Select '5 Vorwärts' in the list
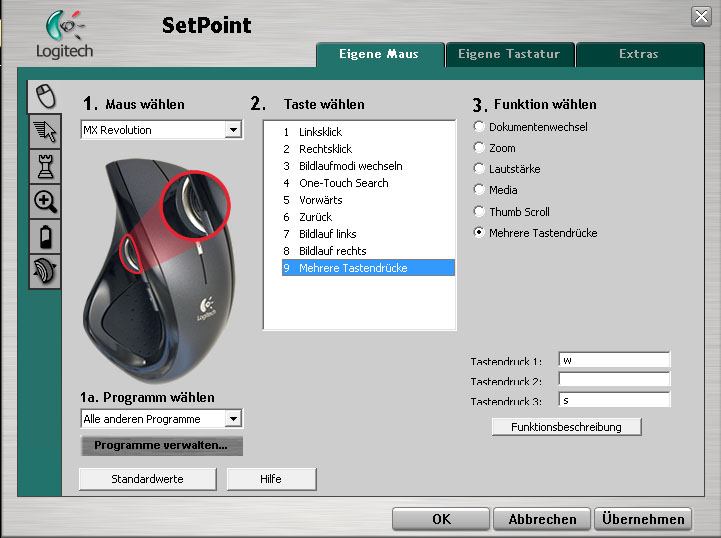This screenshot has width=721, height=538. click(x=368, y=200)
